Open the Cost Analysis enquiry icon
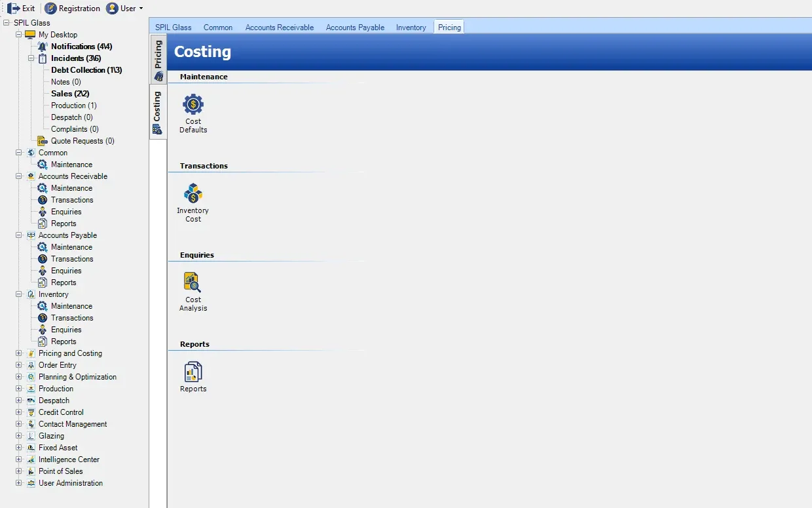The image size is (812, 508). [x=193, y=283]
